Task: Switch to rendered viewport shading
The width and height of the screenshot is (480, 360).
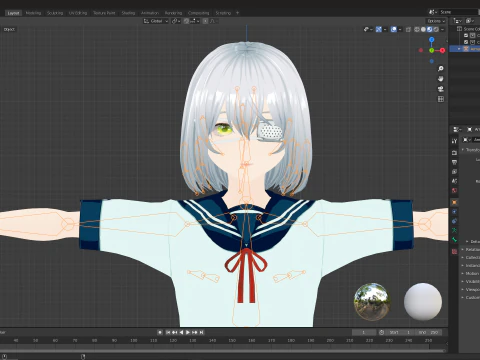Action: 436,29
